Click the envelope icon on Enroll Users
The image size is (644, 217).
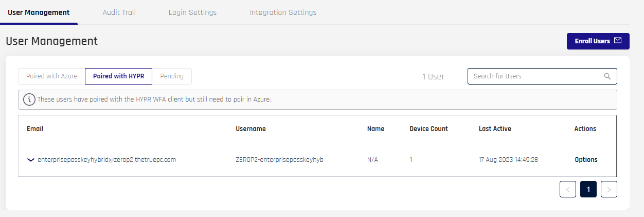coord(618,41)
